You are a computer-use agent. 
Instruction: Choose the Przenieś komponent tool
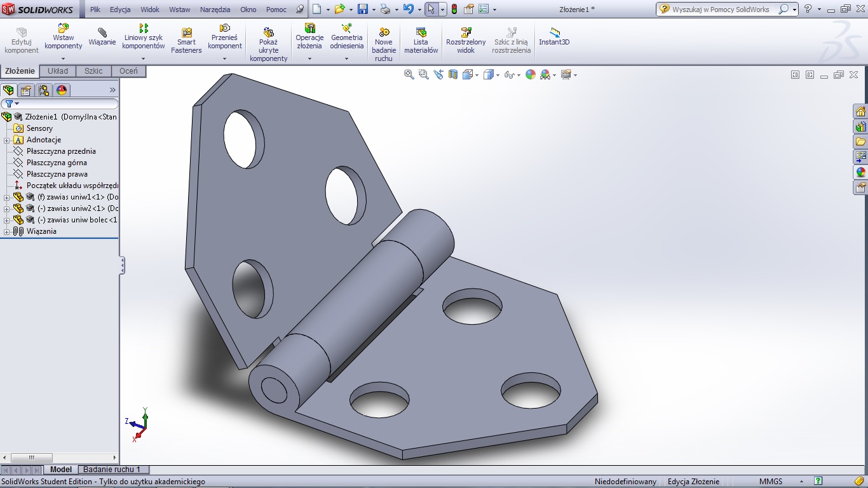pos(225,37)
